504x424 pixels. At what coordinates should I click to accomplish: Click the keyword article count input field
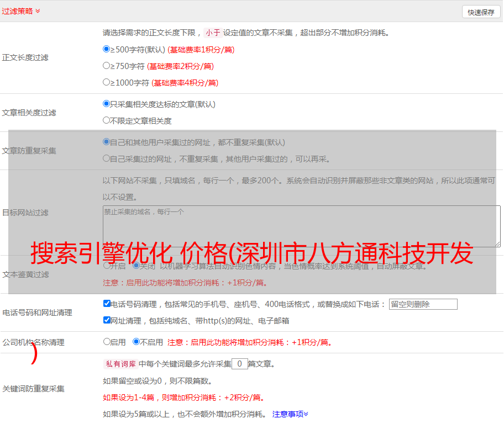point(239,364)
